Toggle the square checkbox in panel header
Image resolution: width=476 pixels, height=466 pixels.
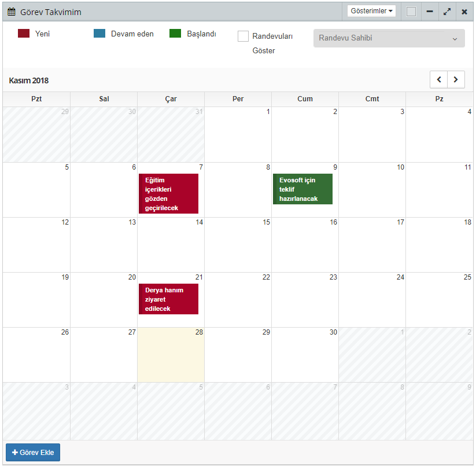point(411,12)
